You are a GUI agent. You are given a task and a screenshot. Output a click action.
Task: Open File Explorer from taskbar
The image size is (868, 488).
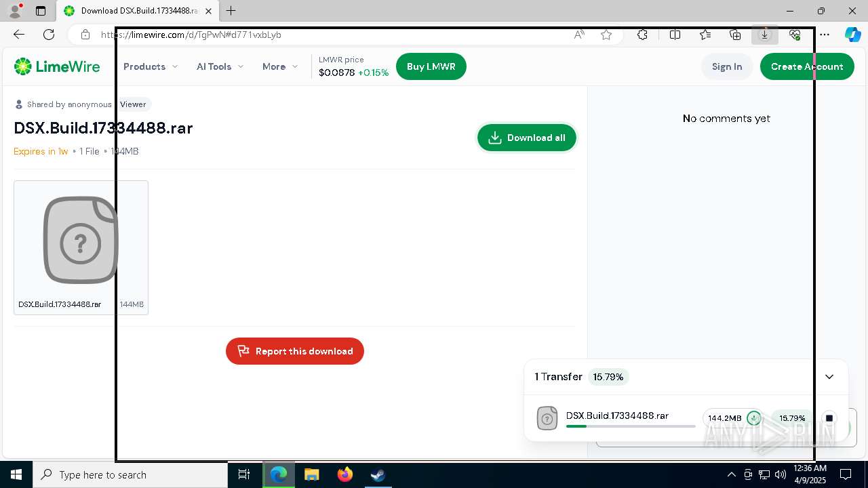point(311,474)
